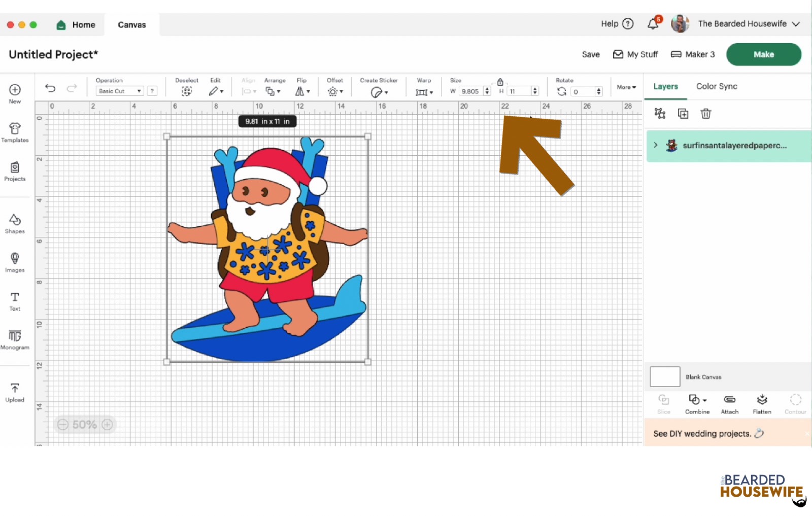The height and width of the screenshot is (516, 812).
Task: Open the Help menu
Action: pyautogui.click(x=617, y=24)
